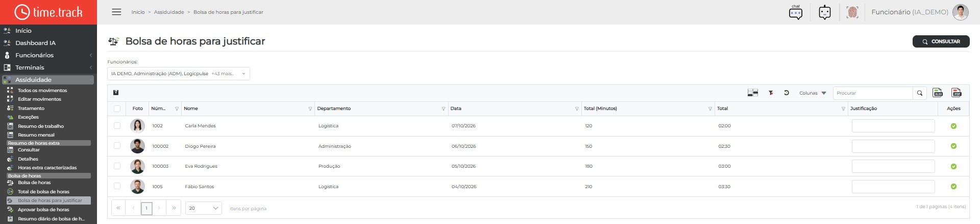Approve Carla Mendes row with green check
980x224 pixels.
tap(953, 126)
